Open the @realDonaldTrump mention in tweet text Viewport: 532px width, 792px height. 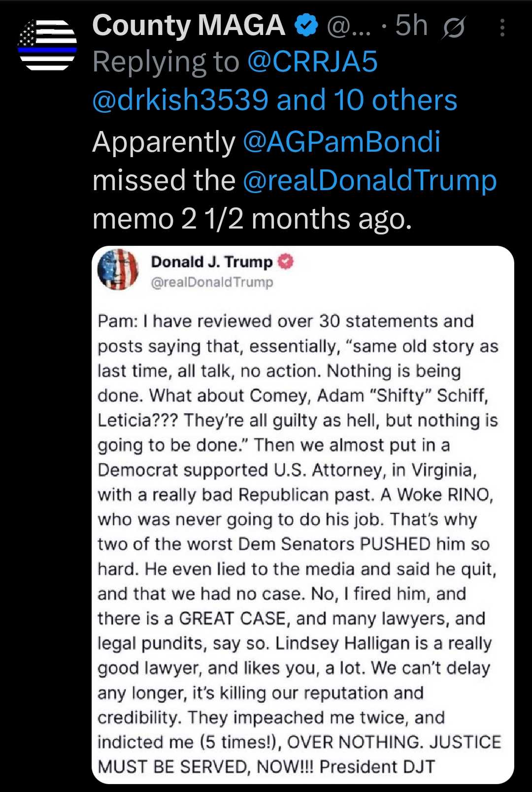[369, 180]
